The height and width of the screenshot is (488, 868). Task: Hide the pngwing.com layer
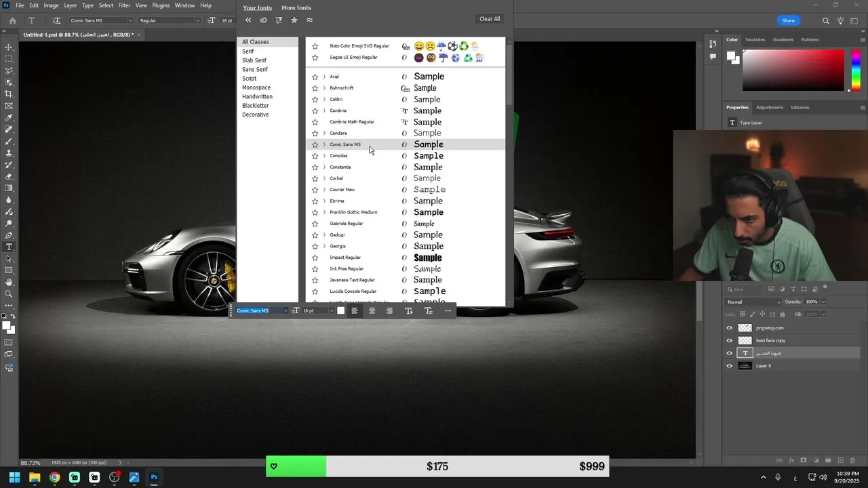click(730, 328)
